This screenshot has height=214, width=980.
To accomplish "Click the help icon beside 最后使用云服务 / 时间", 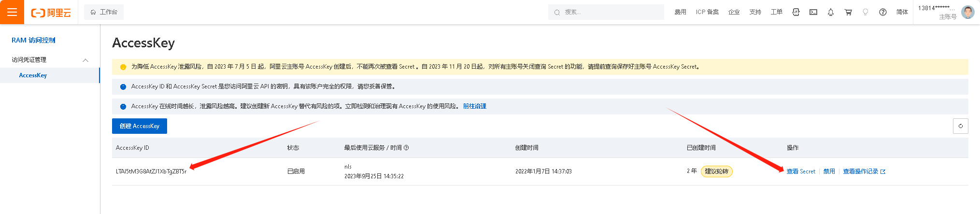I will (406, 148).
